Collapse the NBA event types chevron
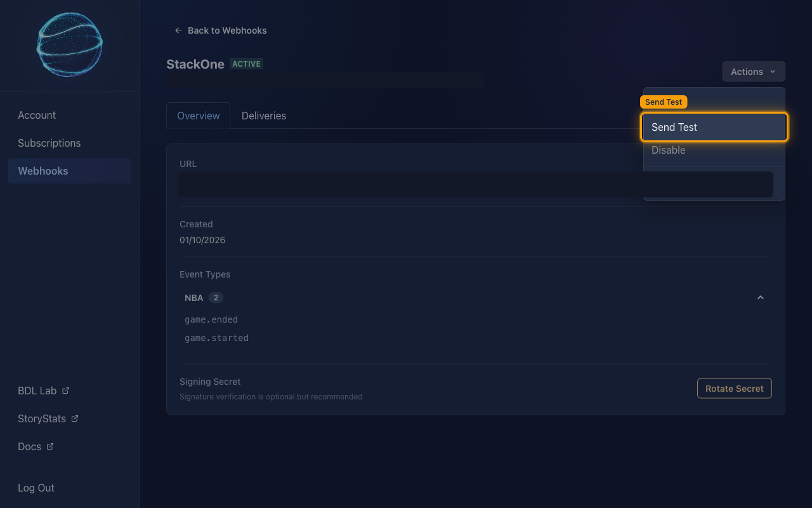 pos(760,298)
